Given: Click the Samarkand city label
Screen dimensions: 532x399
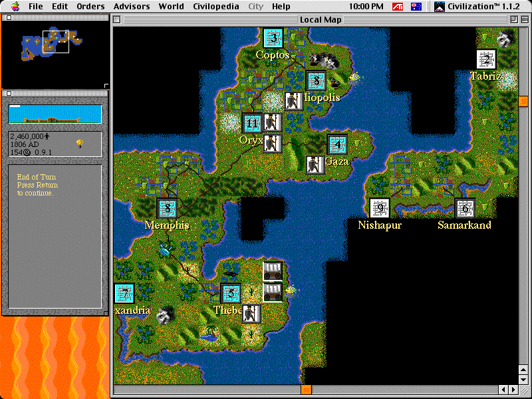Looking at the screenshot, I should [464, 225].
